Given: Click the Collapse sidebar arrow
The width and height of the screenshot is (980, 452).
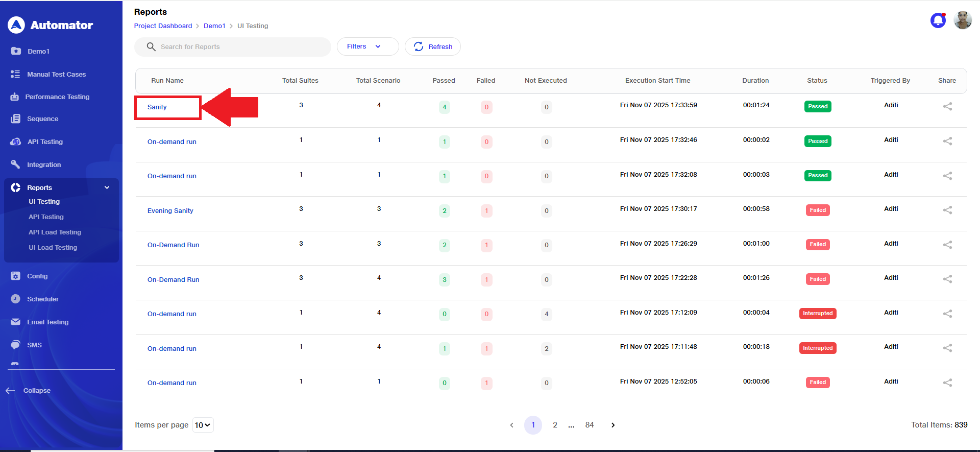Looking at the screenshot, I should (x=11, y=391).
